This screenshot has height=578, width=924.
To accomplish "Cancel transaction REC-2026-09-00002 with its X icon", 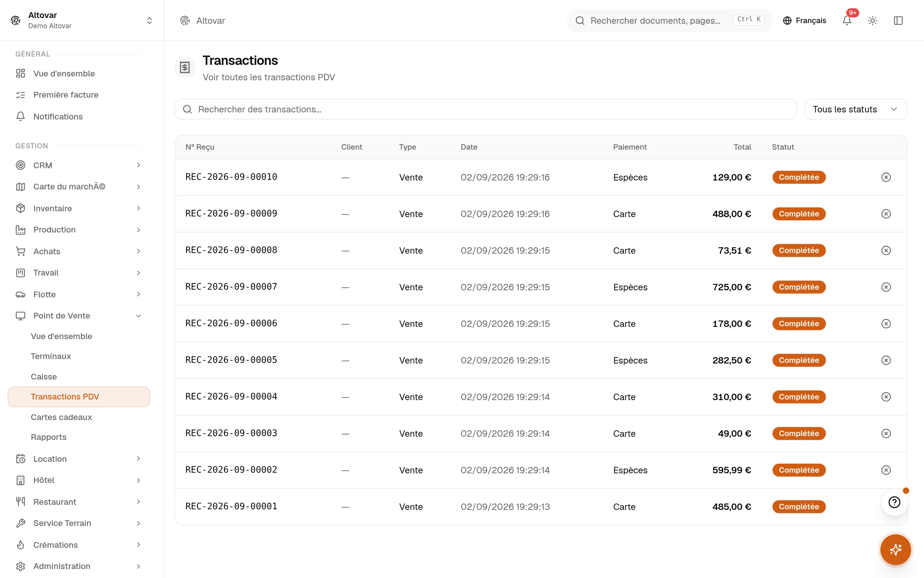I will pos(886,470).
